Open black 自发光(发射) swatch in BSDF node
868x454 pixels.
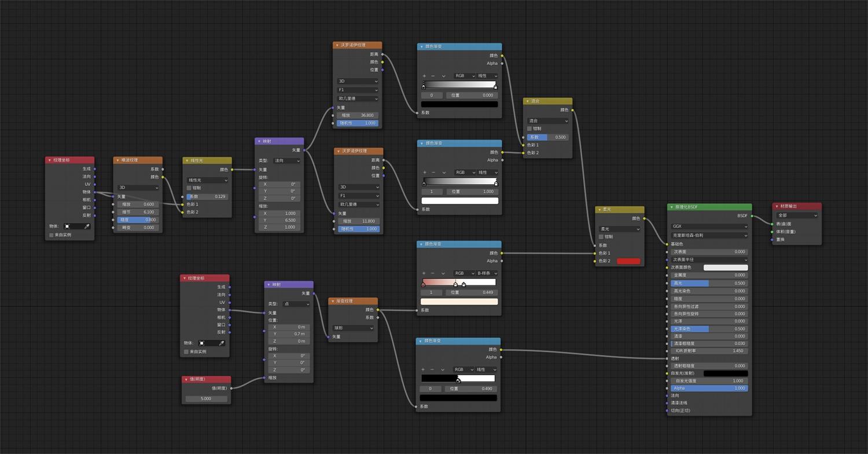click(x=726, y=374)
